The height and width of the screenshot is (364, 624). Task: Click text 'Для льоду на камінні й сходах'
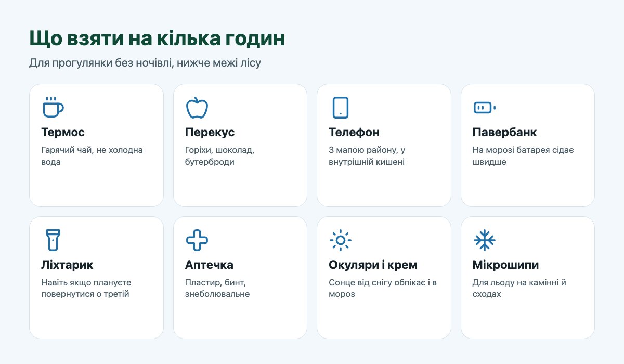coord(519,288)
